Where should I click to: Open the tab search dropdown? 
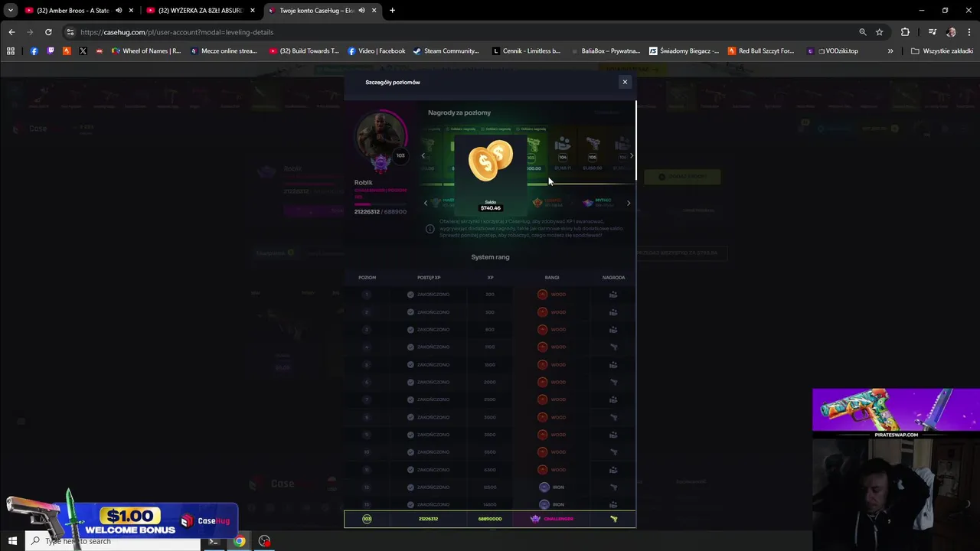coord(10,11)
